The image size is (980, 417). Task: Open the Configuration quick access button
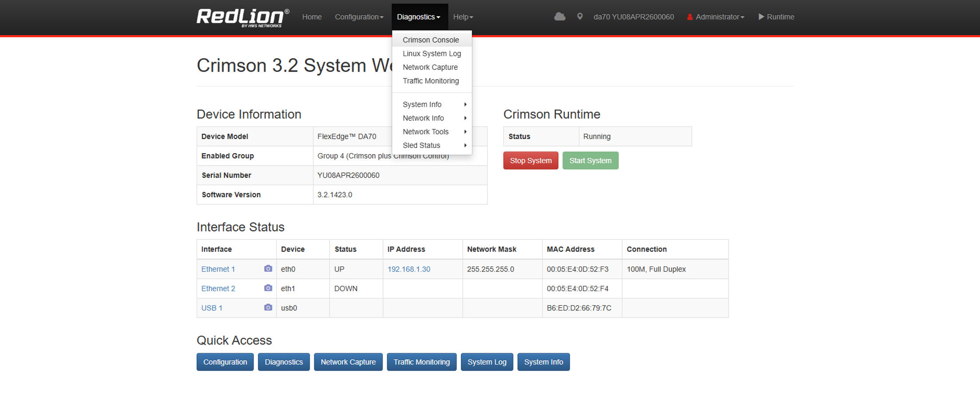(225, 362)
